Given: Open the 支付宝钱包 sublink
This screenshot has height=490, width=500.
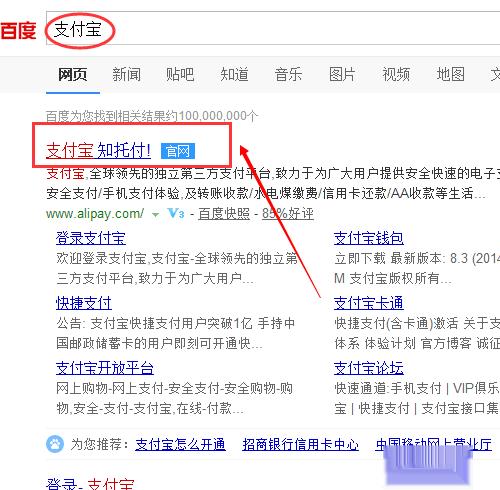Looking at the screenshot, I should [x=369, y=238].
